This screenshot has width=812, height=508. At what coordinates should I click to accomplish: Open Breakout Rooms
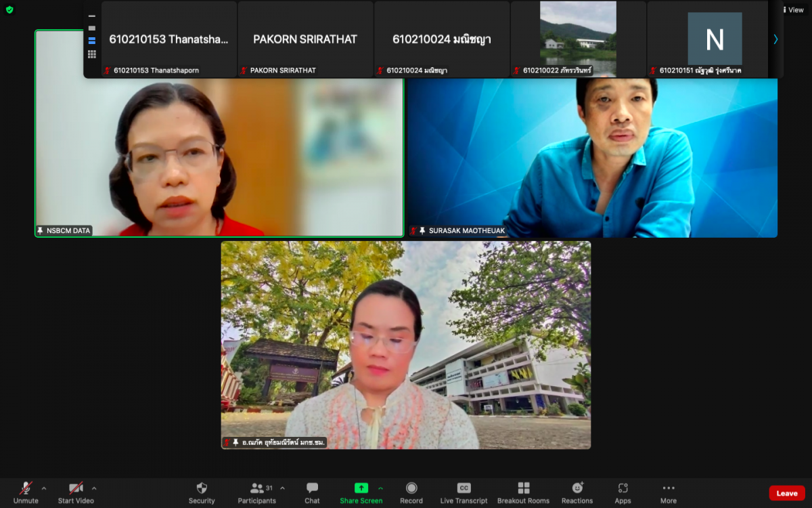tap(524, 492)
